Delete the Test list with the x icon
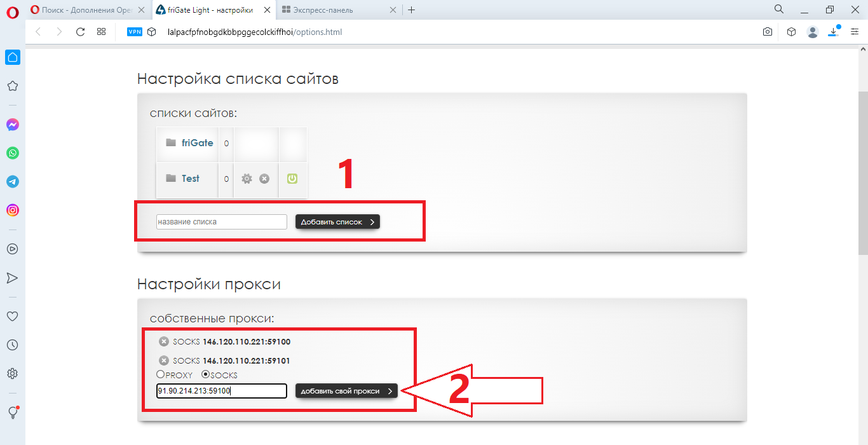The width and height of the screenshot is (868, 445). pos(264,179)
